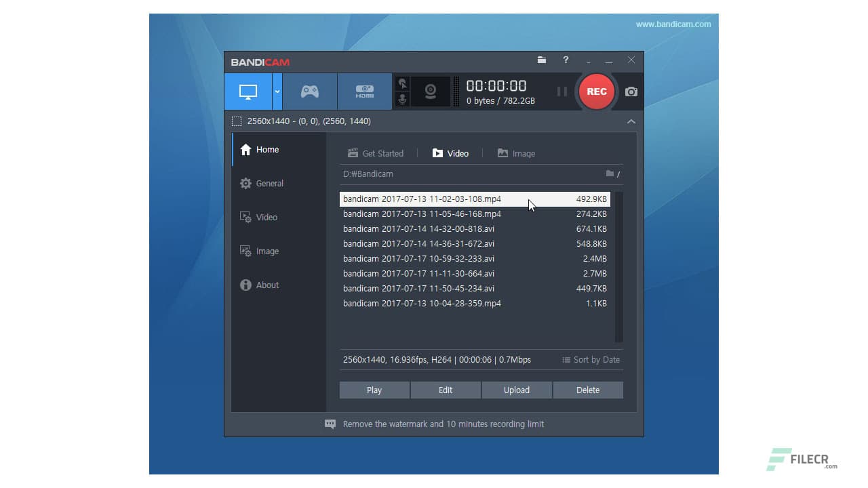868x488 pixels.
Task: Select device recording mode with HDMI icon
Action: [x=364, y=91]
